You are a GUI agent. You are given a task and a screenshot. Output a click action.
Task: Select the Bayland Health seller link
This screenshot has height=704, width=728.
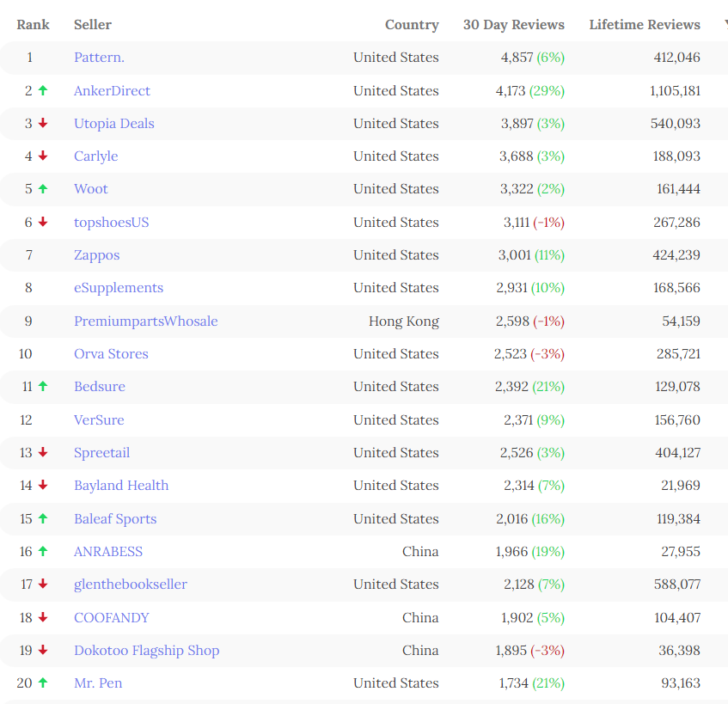pos(121,485)
